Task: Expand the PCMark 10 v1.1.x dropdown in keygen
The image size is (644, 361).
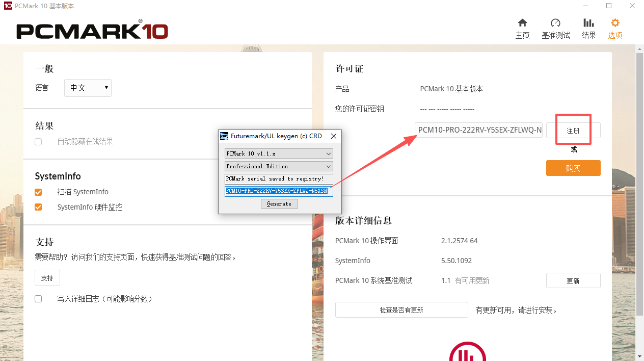Action: pyautogui.click(x=279, y=153)
